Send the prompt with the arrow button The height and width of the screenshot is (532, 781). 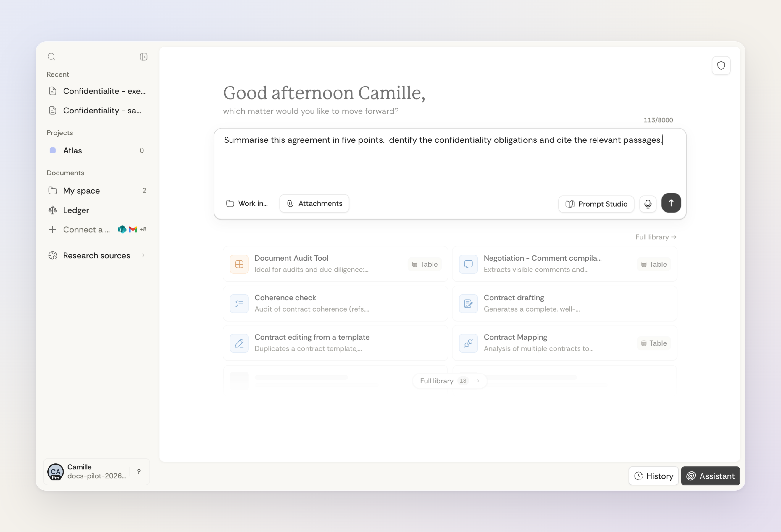coord(671,203)
